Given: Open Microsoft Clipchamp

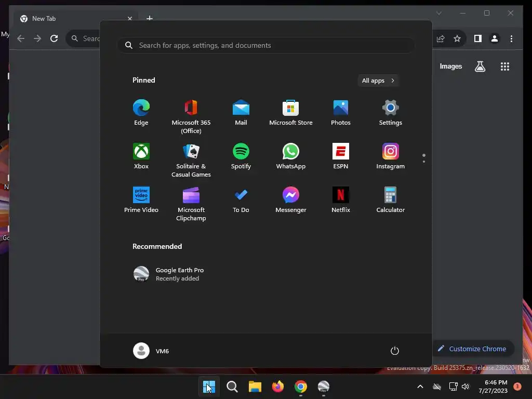Looking at the screenshot, I should (191, 204).
